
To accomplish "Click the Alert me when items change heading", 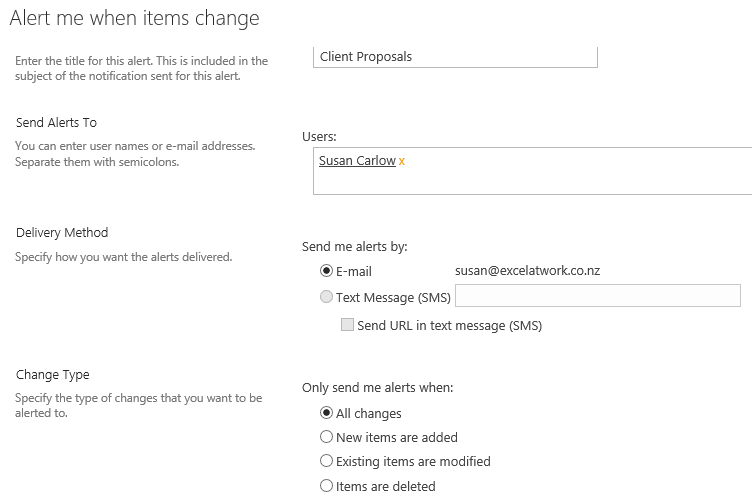I will [134, 18].
